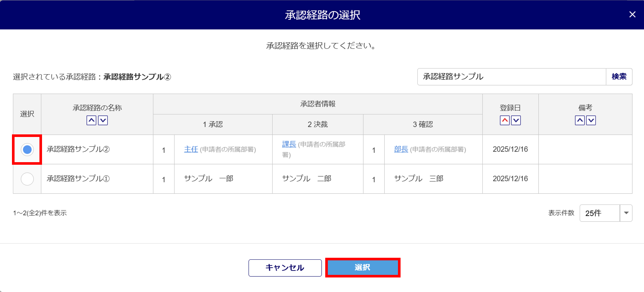Click the 25件 display count box
The height and width of the screenshot is (292, 644).
599,213
